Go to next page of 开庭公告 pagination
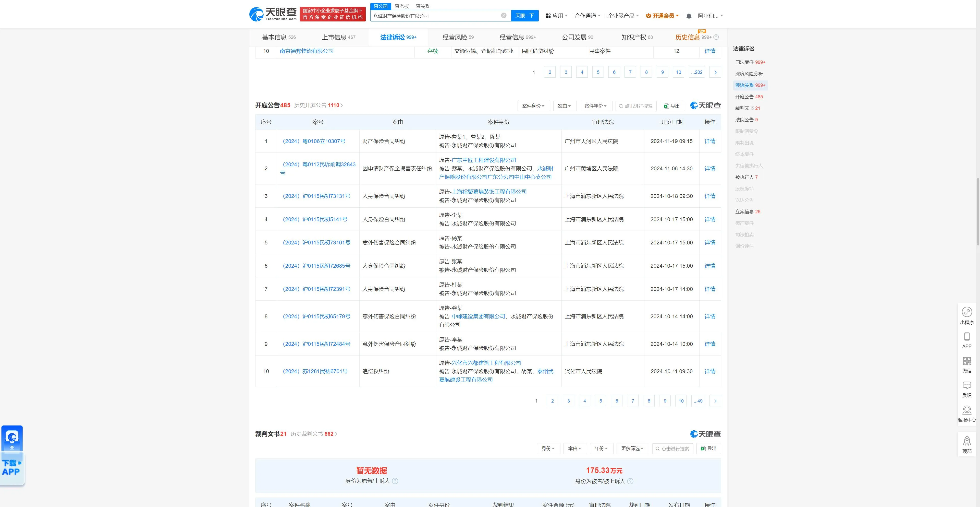Screen dimensions: 980x507 [x=715, y=401]
